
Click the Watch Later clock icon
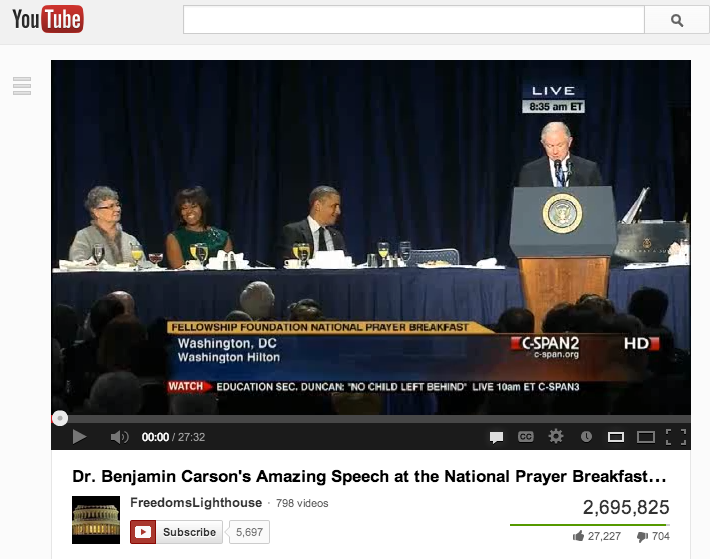(x=586, y=437)
